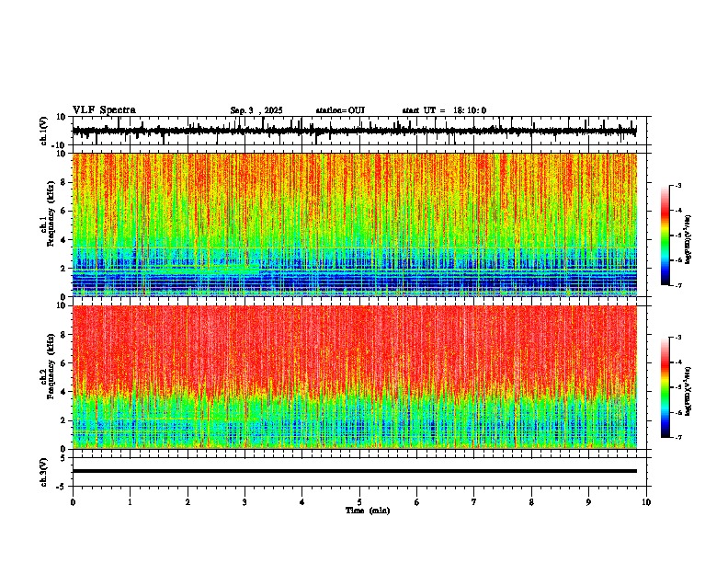Click the thick black ch.3 voltage line
728x563 pixels.
355,471
